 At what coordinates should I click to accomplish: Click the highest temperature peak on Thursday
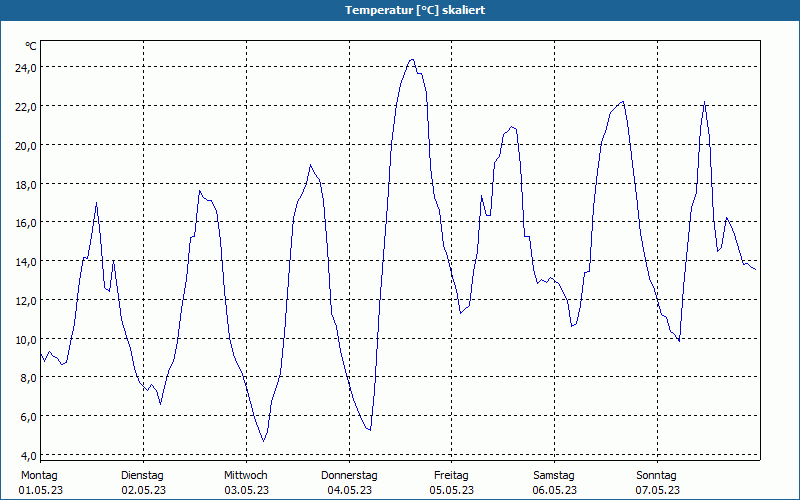click(x=412, y=60)
